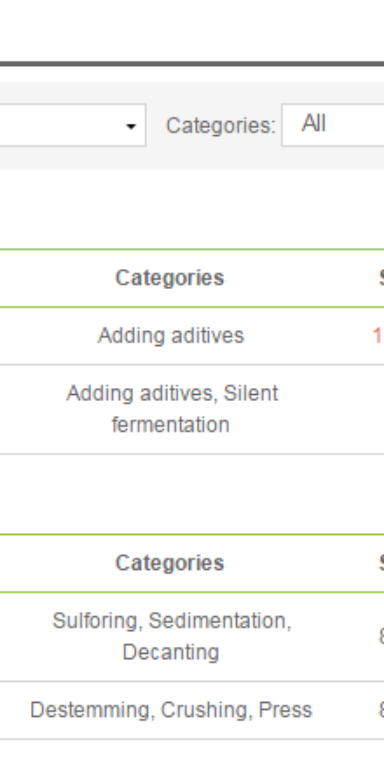Click the cut-off column header beside first Categories

coord(381,278)
